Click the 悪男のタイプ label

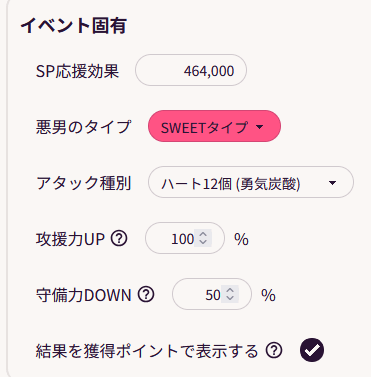84,127
